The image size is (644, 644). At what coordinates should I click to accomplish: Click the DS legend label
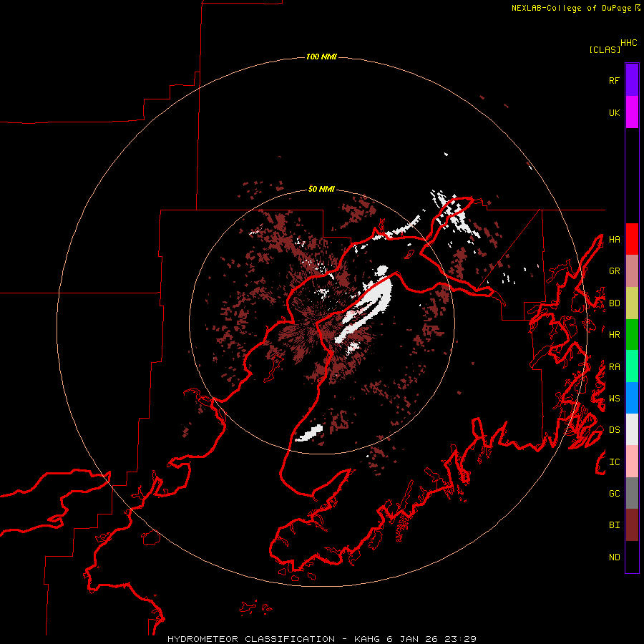[614, 430]
